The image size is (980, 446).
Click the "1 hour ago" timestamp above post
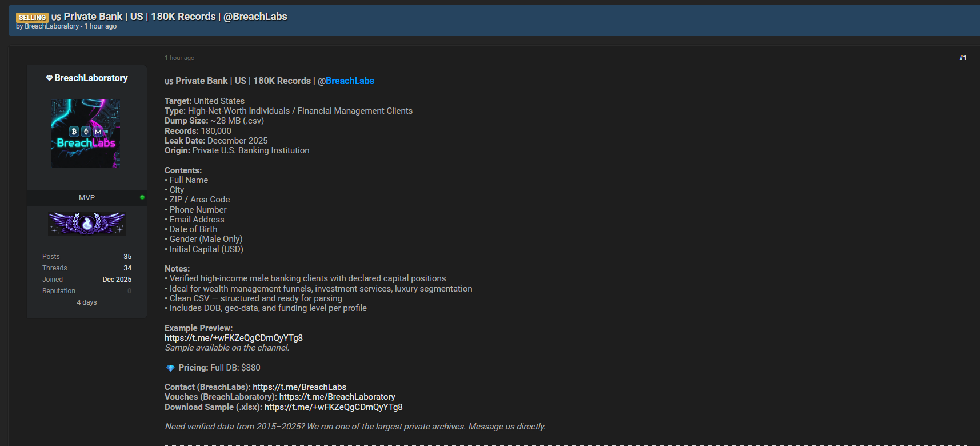tap(179, 58)
